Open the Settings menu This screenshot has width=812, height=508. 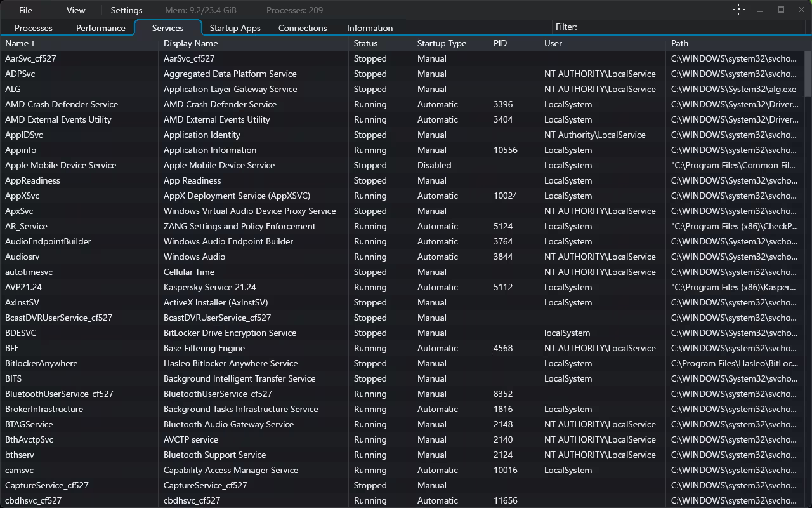pos(126,10)
